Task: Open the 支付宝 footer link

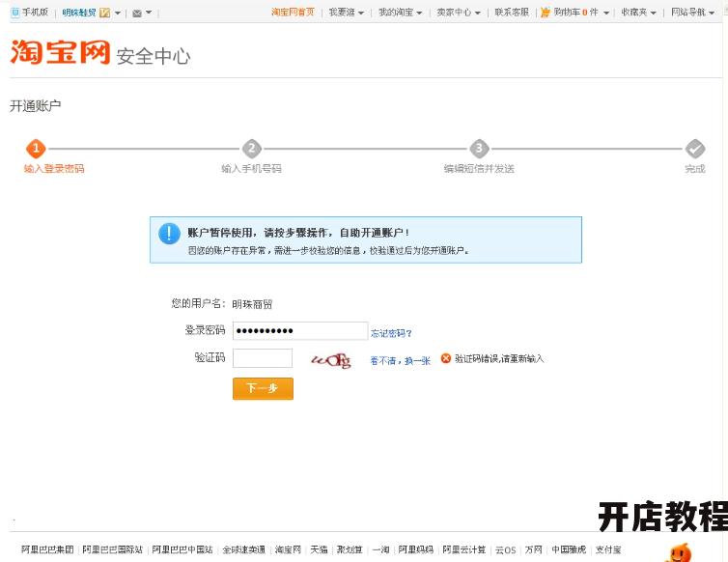Action: 608,549
